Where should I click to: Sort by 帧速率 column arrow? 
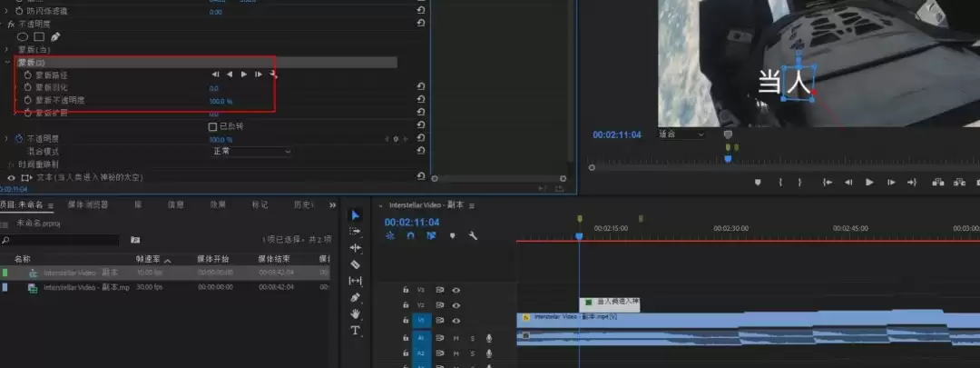tap(167, 261)
